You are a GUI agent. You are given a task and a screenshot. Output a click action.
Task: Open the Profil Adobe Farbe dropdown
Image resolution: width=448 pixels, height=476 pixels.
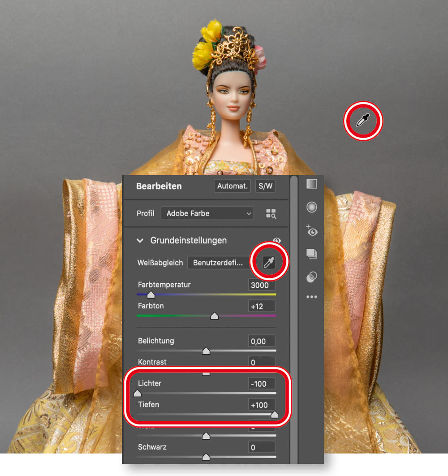pos(207,213)
